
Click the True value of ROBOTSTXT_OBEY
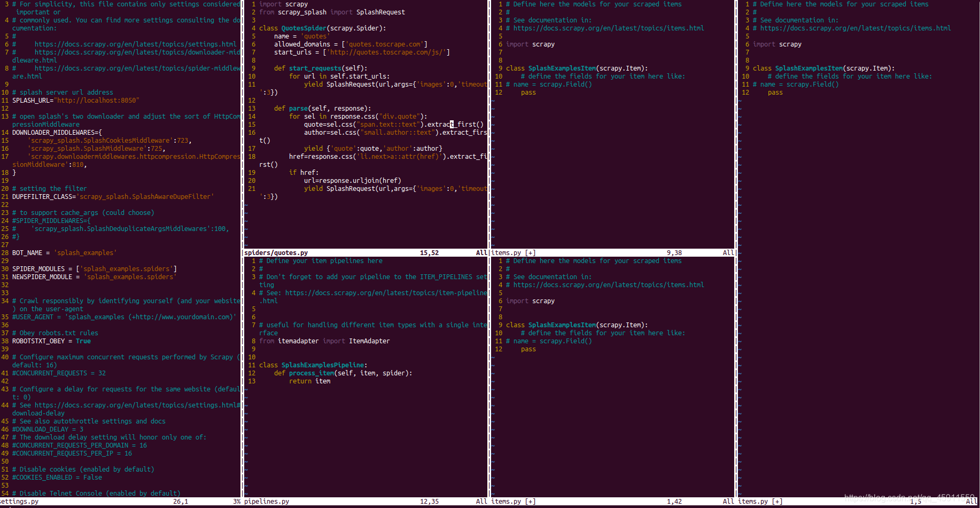(83, 341)
